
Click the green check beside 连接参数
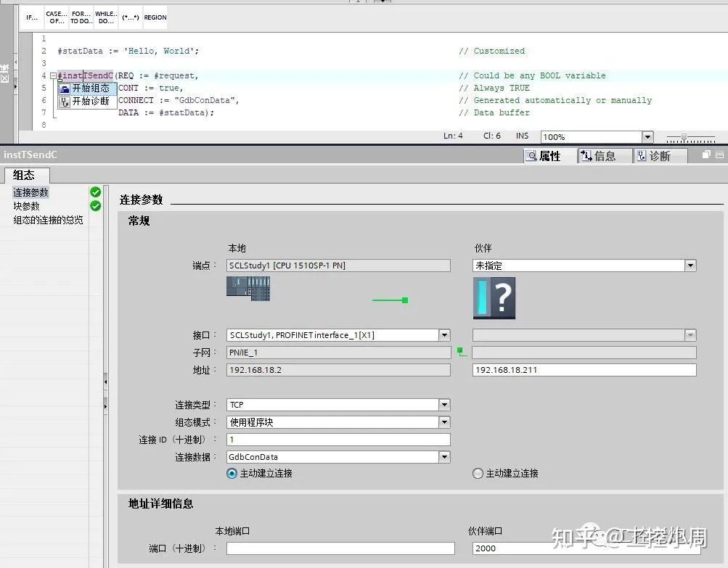95,192
